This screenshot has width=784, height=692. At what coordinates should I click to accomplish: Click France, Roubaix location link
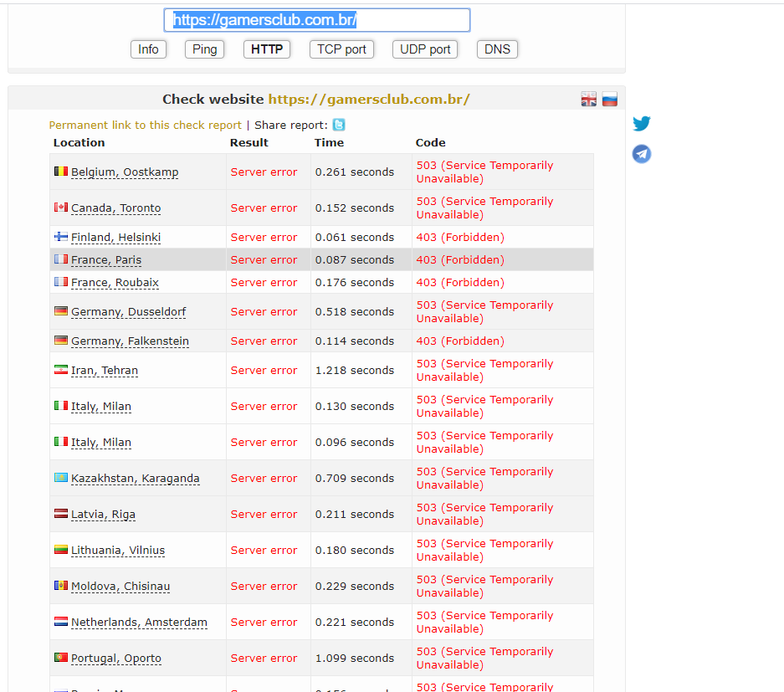click(x=115, y=283)
